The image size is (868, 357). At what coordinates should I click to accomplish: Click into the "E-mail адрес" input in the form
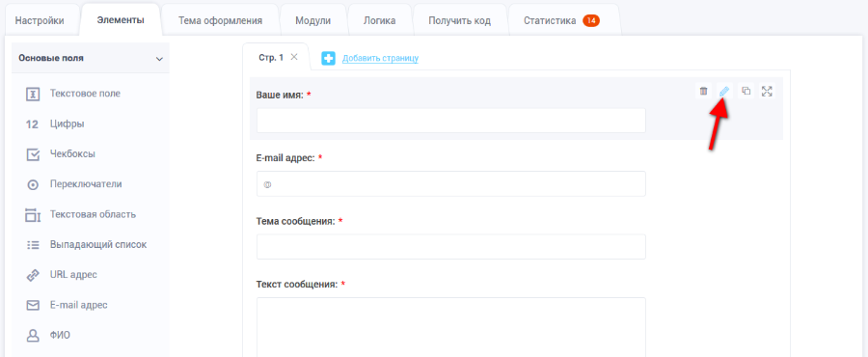pyautogui.click(x=451, y=183)
